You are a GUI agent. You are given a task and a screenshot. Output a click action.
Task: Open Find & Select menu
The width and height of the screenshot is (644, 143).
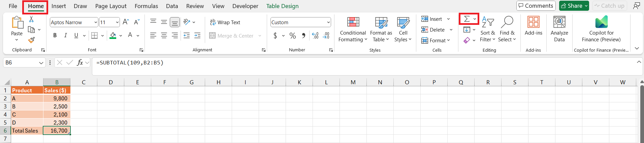coord(507,29)
